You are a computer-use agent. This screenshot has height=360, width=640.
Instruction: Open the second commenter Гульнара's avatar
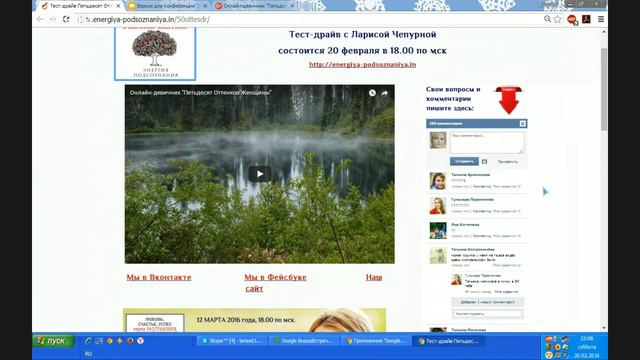pos(438,206)
